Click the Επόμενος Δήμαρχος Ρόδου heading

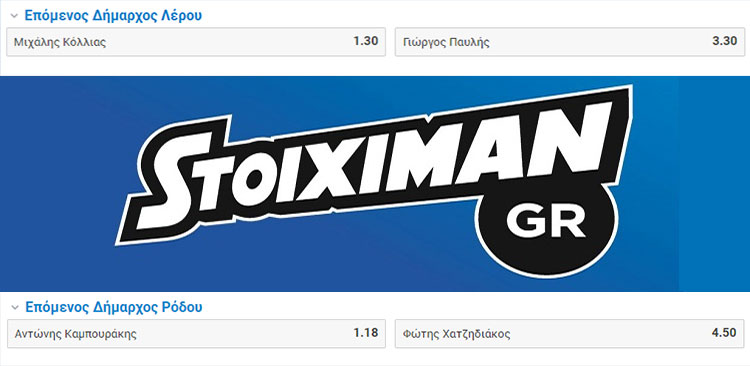[x=114, y=307]
